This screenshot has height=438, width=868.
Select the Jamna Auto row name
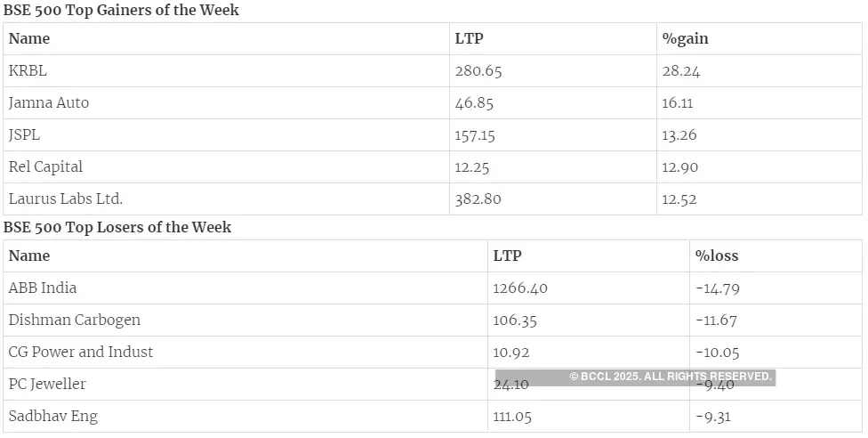click(49, 103)
